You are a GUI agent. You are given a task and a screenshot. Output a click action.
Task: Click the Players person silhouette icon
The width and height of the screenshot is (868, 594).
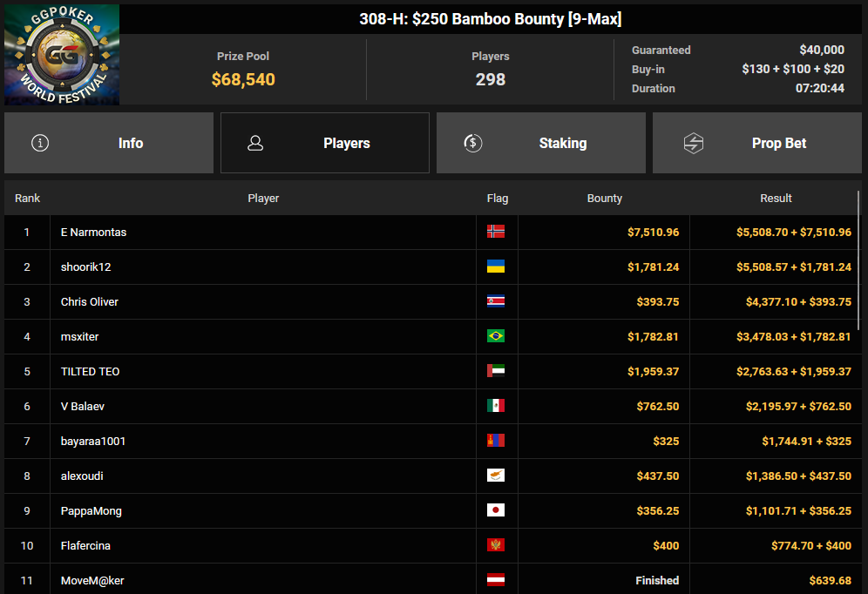(x=255, y=143)
